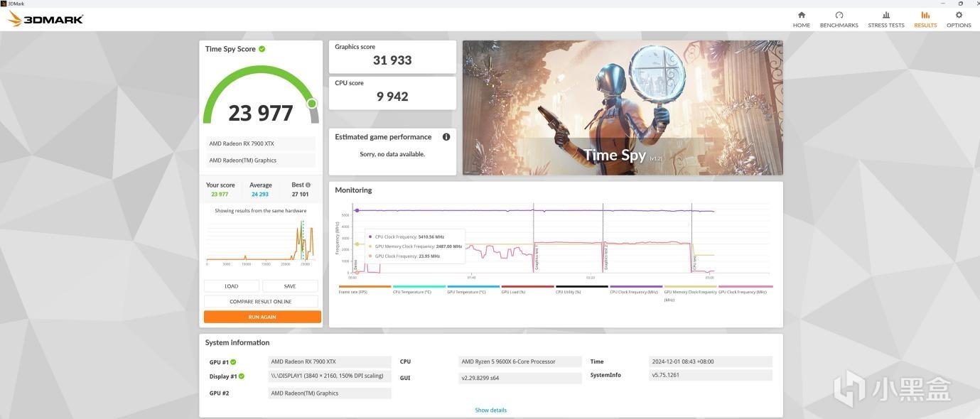Click the green checkmark next to Time Spy Score
The image size is (980, 419).
262,49
